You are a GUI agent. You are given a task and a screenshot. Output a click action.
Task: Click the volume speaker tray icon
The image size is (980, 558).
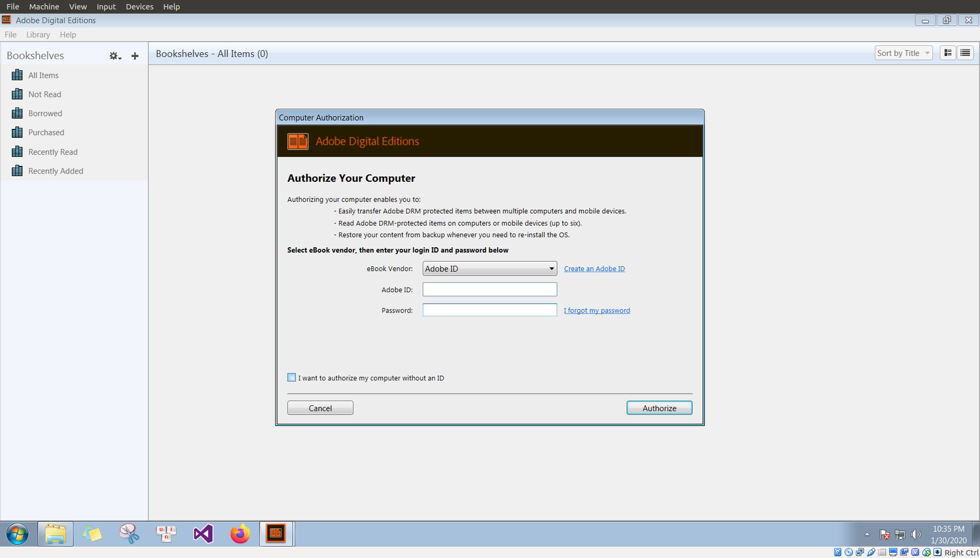(916, 534)
